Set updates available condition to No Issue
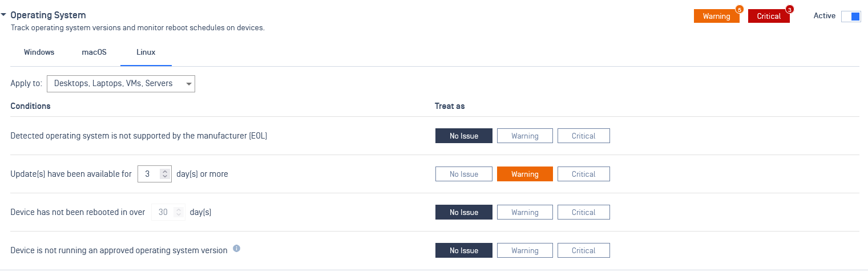The height and width of the screenshot is (272, 868). pyautogui.click(x=463, y=174)
